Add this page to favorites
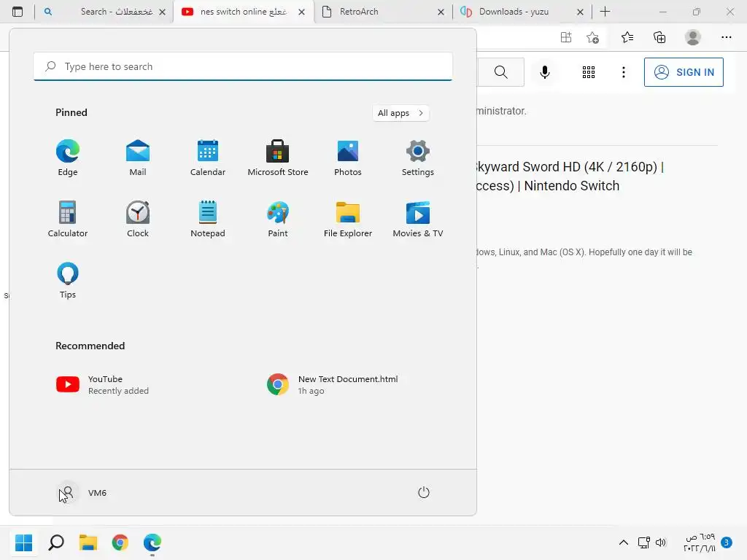 [592, 38]
